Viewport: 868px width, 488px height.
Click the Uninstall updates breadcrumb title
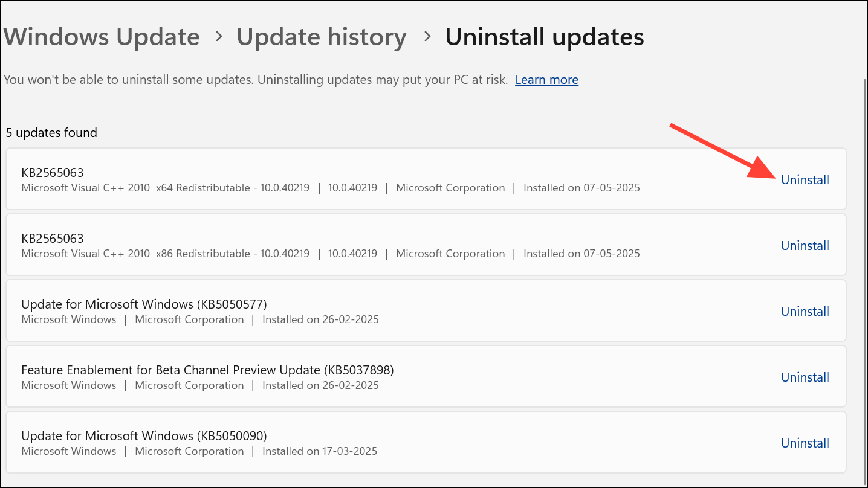click(543, 37)
